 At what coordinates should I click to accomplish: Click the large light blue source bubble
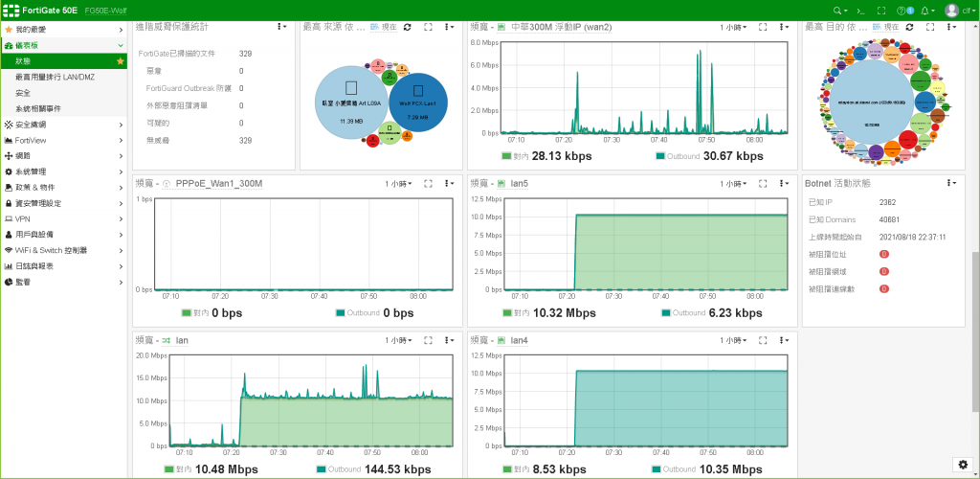click(x=351, y=102)
